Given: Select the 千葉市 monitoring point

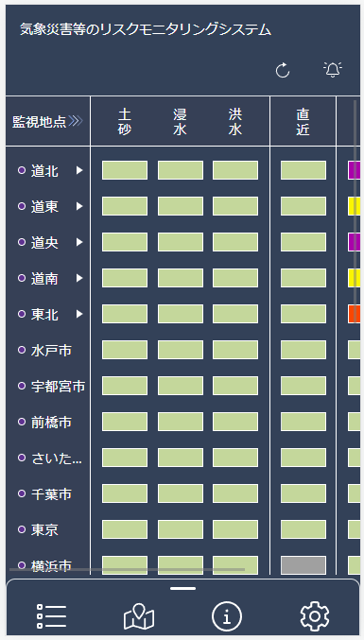Looking at the screenshot, I should pos(44,493).
